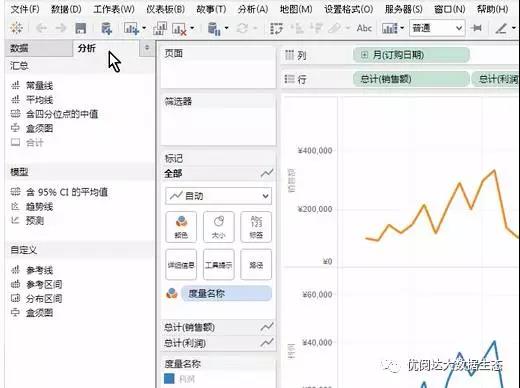Open the new worksheet dropdown arrow

[x=144, y=28]
